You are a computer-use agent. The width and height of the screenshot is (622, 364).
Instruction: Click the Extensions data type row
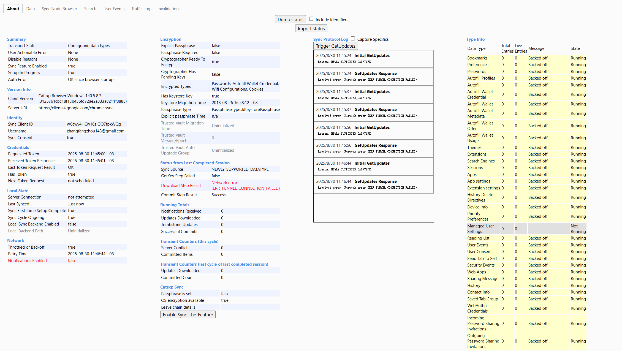pyautogui.click(x=526, y=154)
